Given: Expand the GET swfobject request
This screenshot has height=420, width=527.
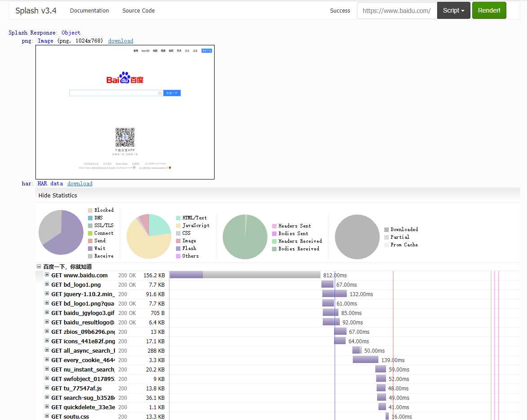Looking at the screenshot, I should [x=47, y=378].
